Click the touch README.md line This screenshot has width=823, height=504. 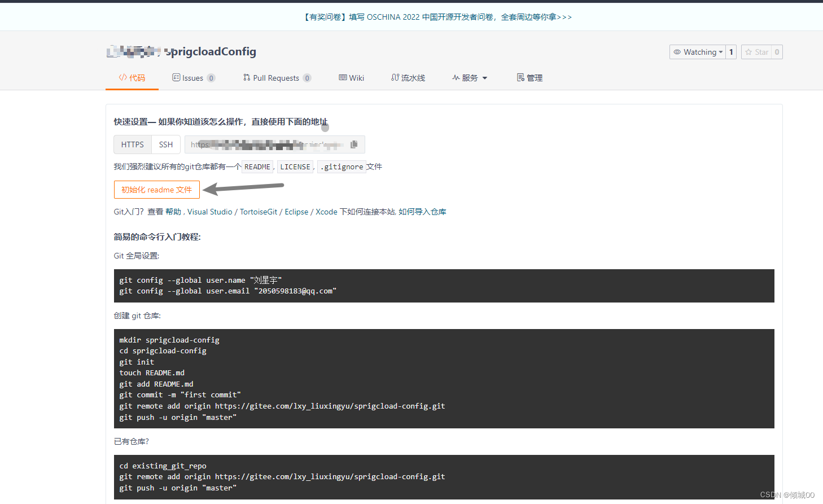152,373
